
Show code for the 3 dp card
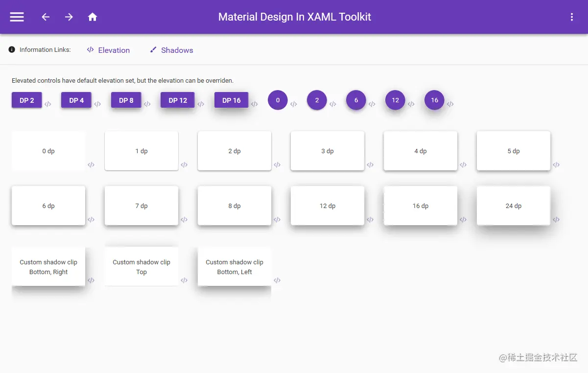[370, 165]
